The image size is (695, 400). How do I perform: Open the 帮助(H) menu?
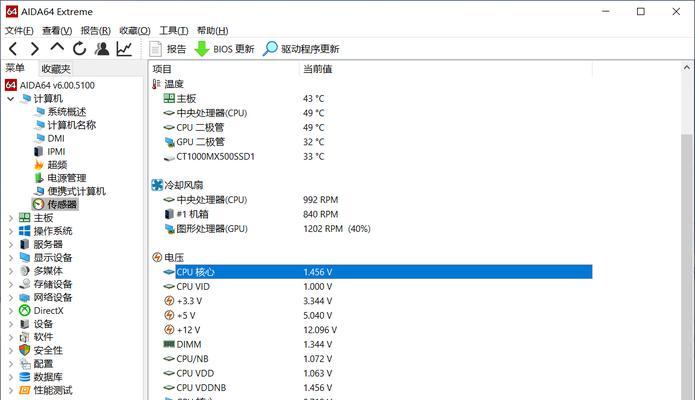(213, 31)
